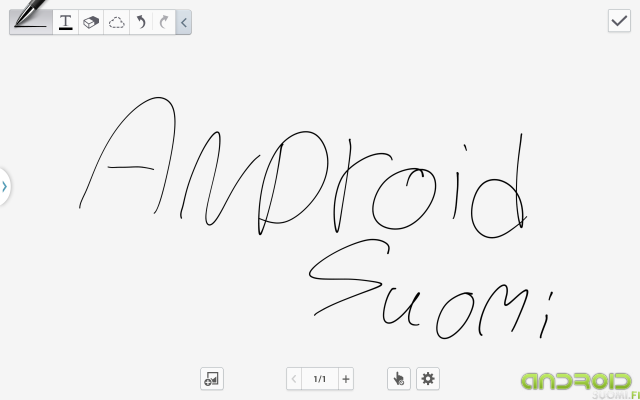
Task: Collapse the drawing toolbar
Action: [184, 22]
